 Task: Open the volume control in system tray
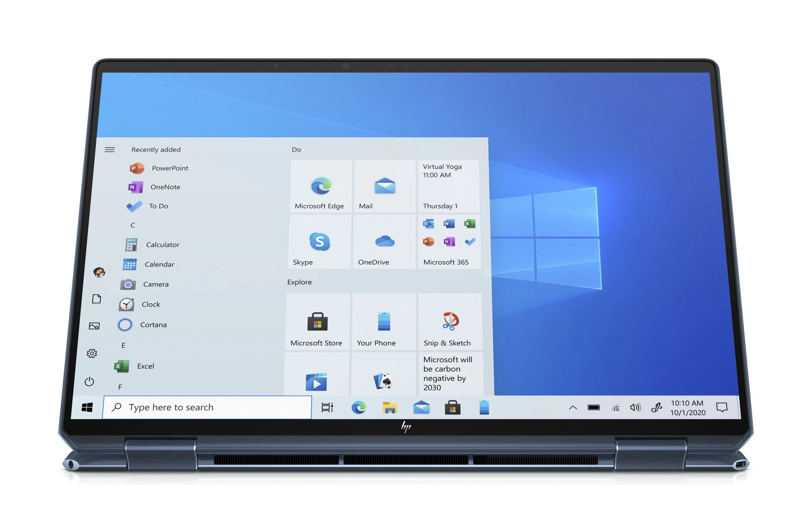click(635, 408)
